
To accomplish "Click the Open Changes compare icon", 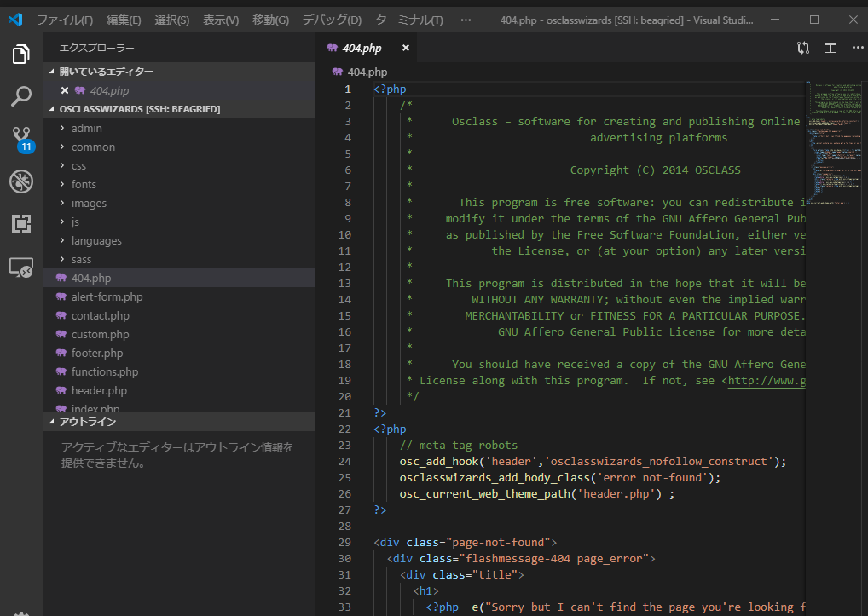I will coord(802,48).
